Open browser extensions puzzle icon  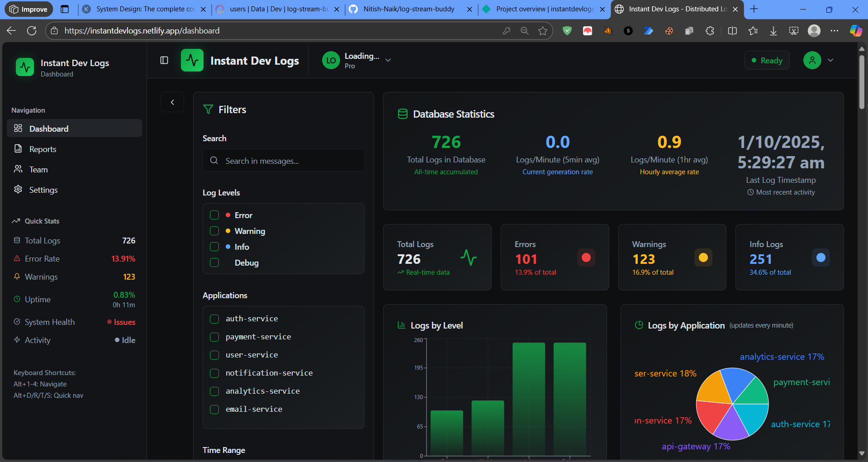coord(710,31)
